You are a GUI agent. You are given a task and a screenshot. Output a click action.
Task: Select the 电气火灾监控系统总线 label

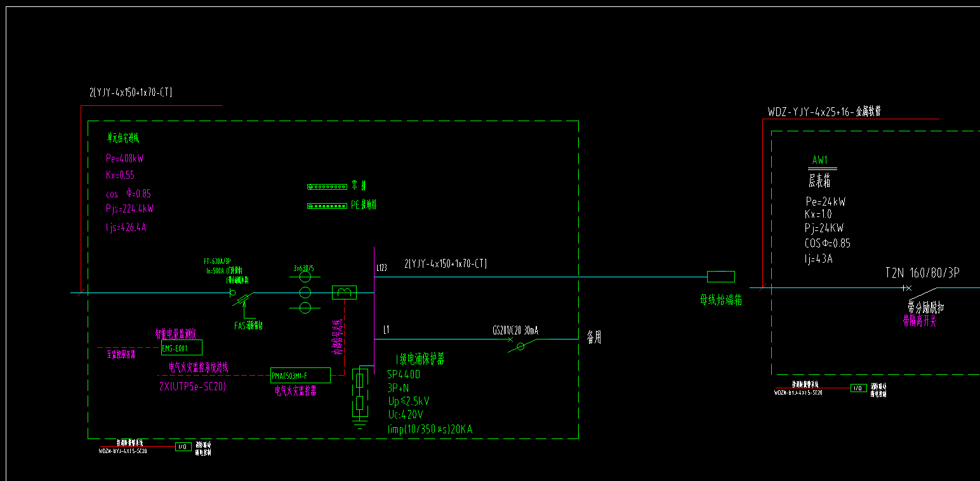[x=198, y=367]
